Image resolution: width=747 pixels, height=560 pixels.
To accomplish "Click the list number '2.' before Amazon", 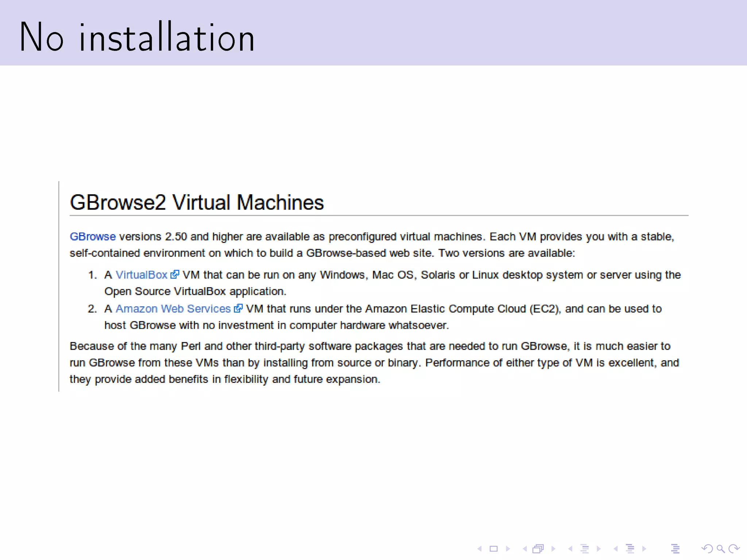I will (x=93, y=309).
